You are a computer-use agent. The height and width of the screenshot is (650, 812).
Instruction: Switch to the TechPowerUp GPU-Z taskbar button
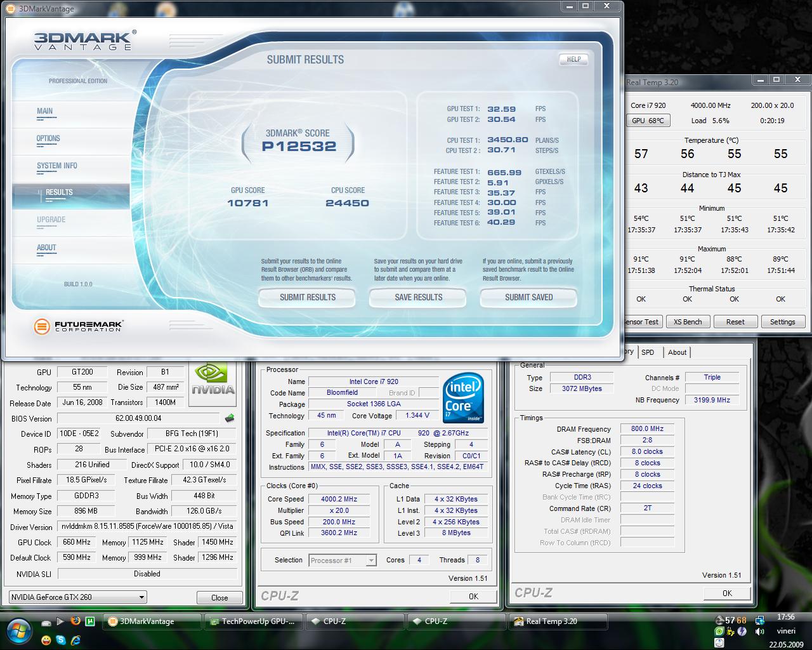[x=254, y=621]
